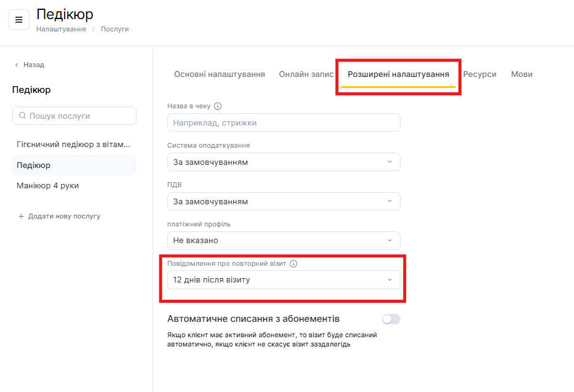Select Гігєнічний педікюр з вітам... service
The height and width of the screenshot is (392, 574).
click(x=74, y=145)
